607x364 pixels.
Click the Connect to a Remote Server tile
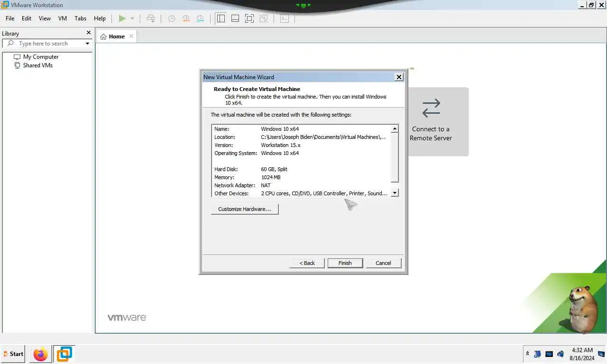438,122
